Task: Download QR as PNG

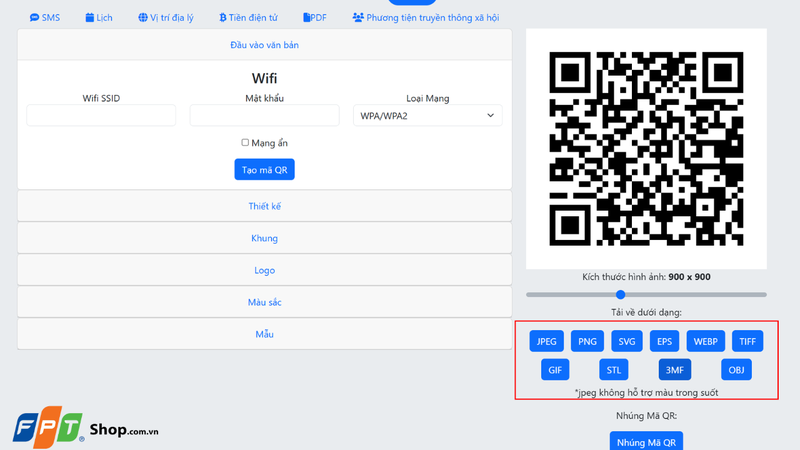Action: coord(587,341)
